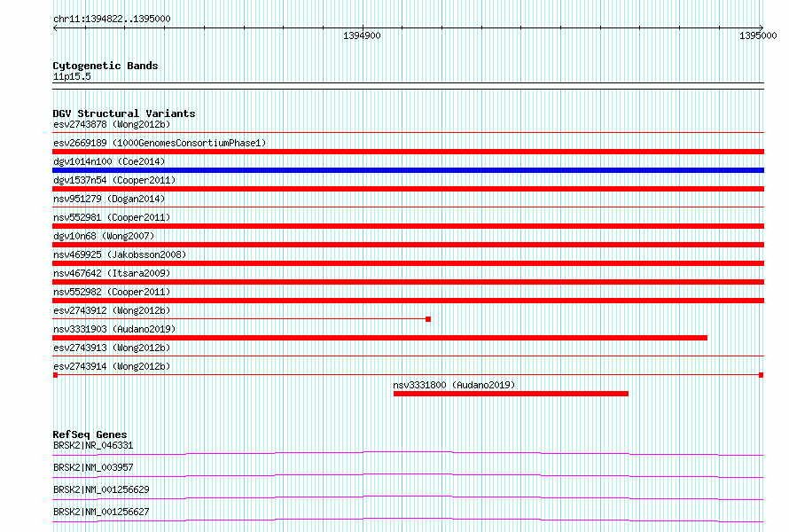Open variant dgv10n68 (Wong2007)
The width and height of the screenshot is (789, 532).
[104, 236]
